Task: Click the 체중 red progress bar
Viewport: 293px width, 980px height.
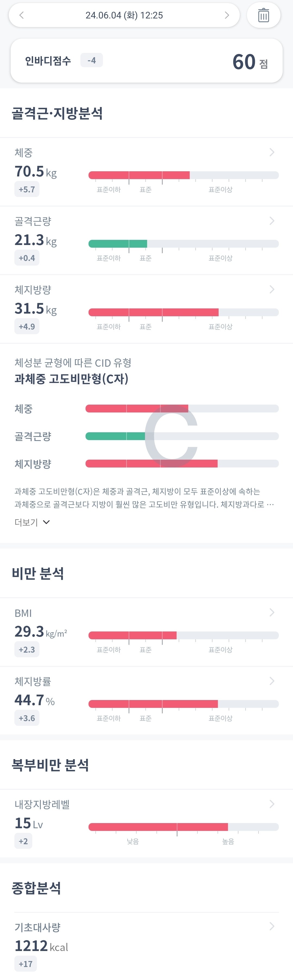Action: pos(139,175)
